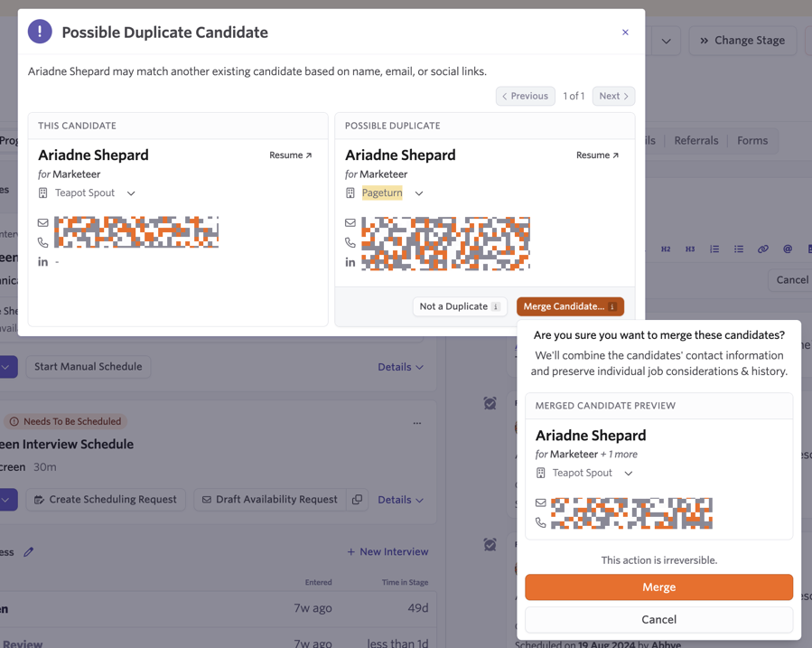The image size is (812, 648).
Task: Click info icon on Not a Duplicate button
Action: coord(496,306)
